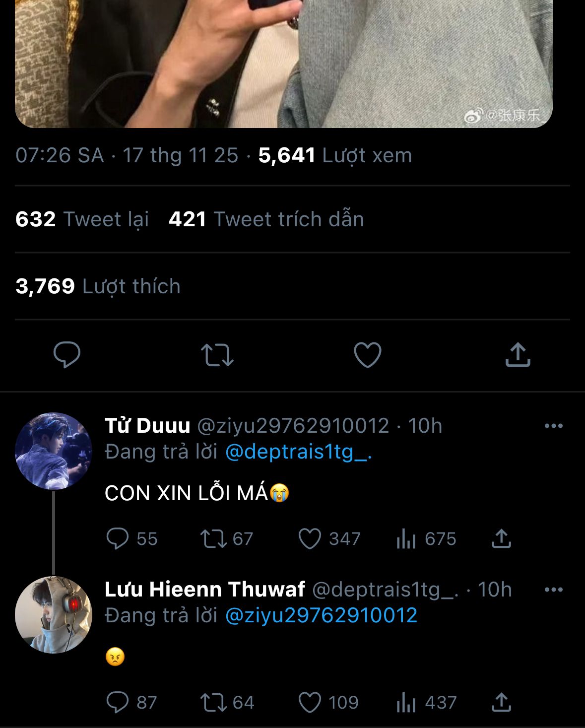Retweet the main tweet
The image size is (585, 728).
(217, 355)
